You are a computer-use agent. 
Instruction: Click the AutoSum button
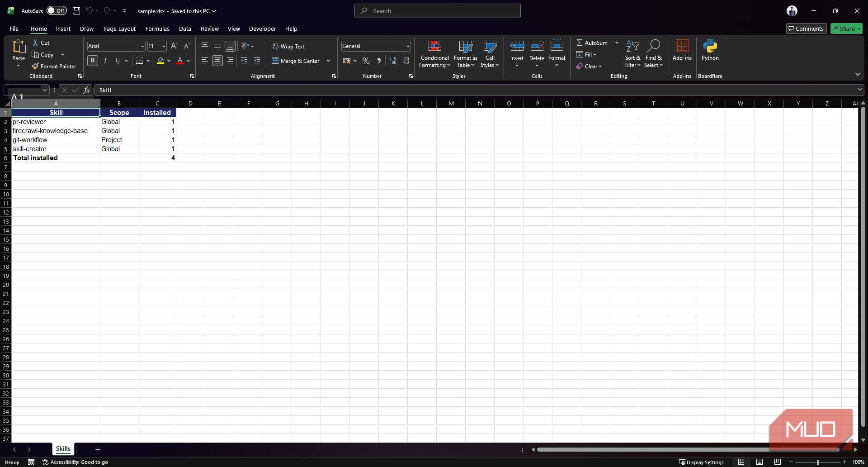pos(592,43)
